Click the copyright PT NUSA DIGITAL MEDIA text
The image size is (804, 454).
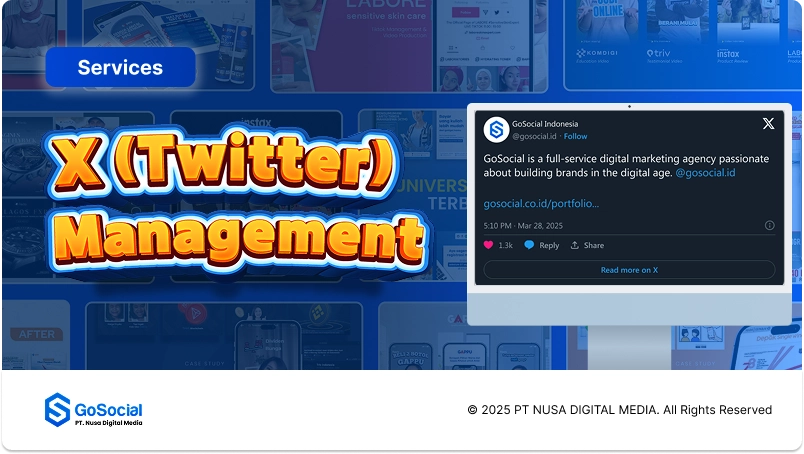click(619, 410)
